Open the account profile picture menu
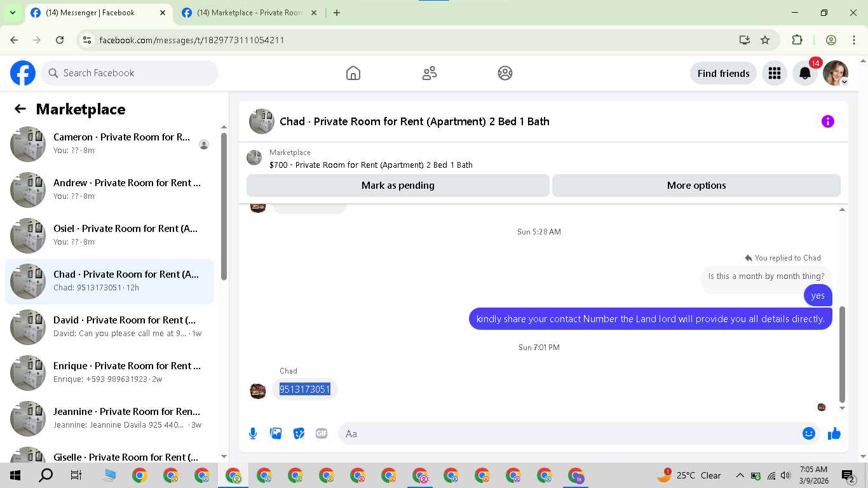Viewport: 868px width, 488px height. (836, 73)
